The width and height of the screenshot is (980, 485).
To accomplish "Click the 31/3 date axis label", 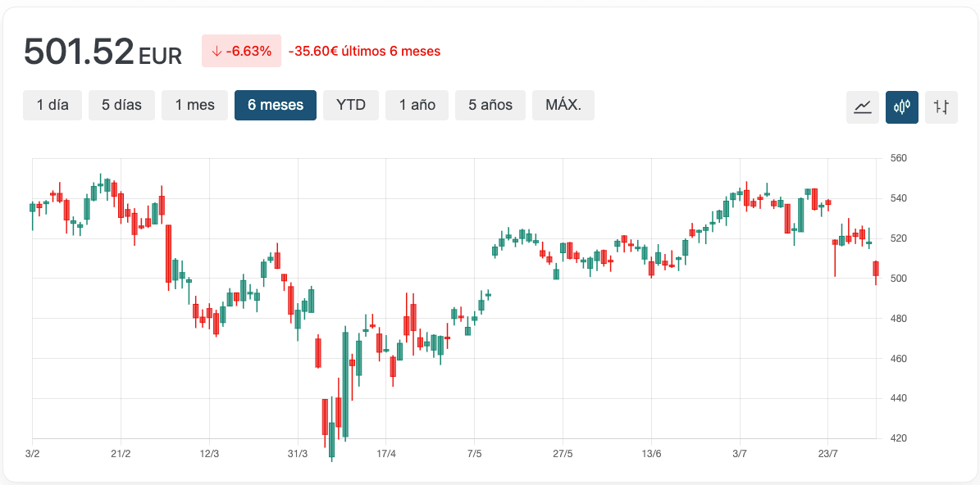I will tap(298, 454).
